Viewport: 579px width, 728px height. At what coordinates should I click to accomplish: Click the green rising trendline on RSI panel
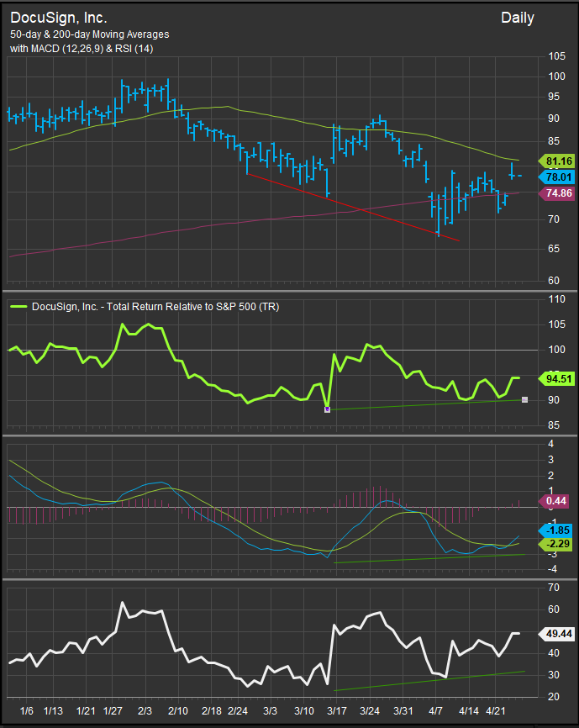coord(429,681)
